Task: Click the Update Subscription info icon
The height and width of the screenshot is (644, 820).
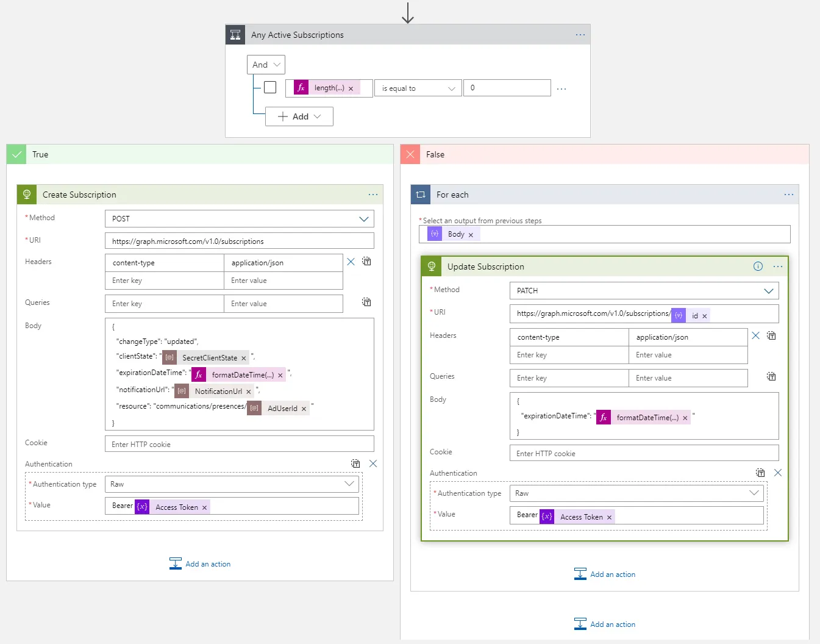Action: click(758, 267)
